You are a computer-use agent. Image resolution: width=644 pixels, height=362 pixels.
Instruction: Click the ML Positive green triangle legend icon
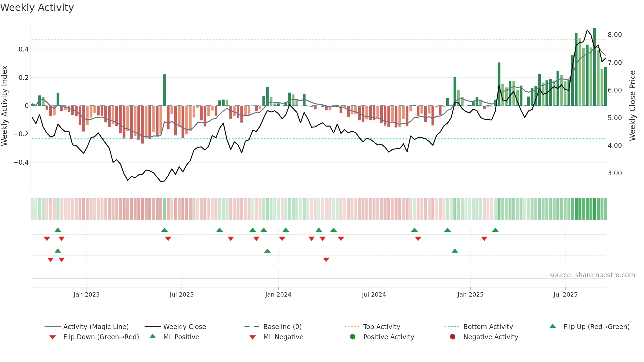(153, 336)
